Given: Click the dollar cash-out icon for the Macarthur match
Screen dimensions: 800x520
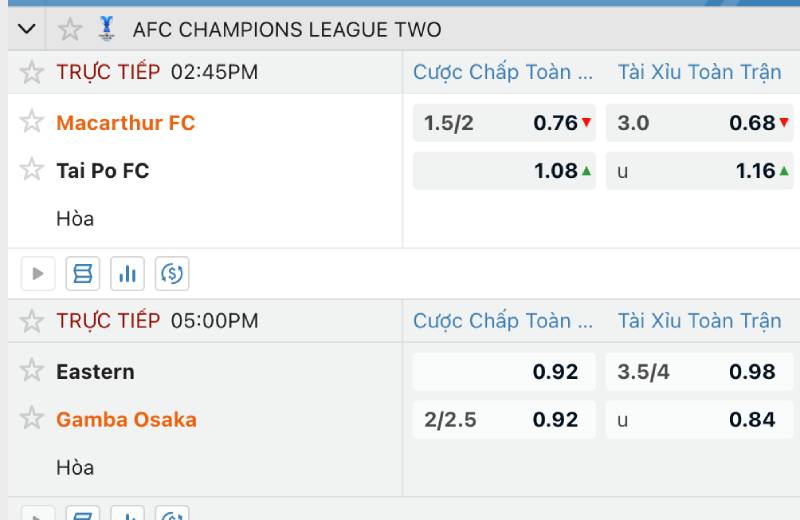Looking at the screenshot, I should pos(173,273).
